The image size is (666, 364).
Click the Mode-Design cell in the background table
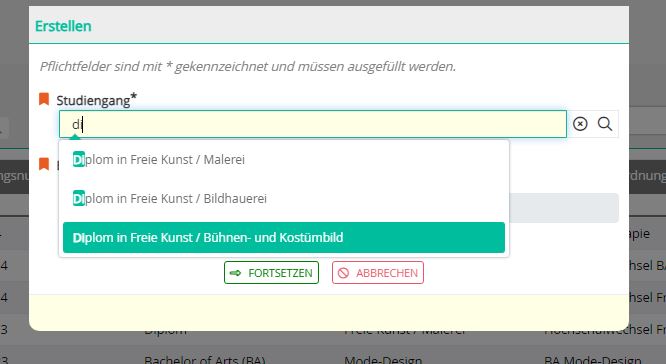click(x=383, y=360)
